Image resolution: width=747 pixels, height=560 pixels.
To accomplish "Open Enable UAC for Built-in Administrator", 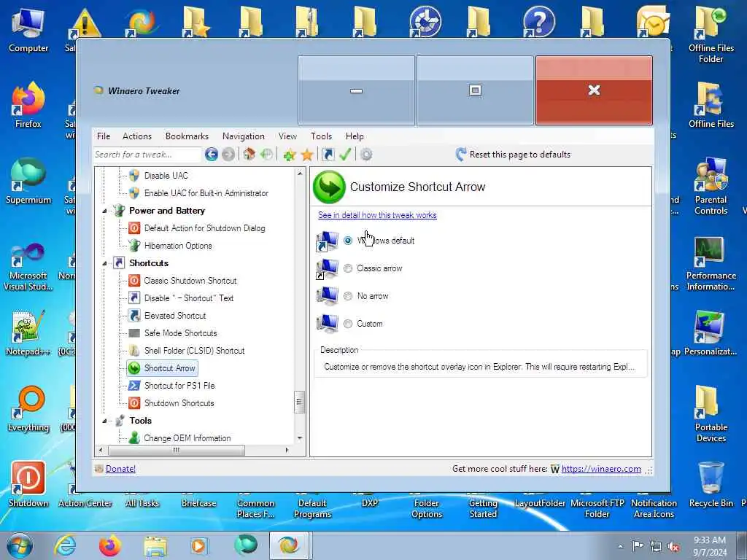I will (206, 192).
